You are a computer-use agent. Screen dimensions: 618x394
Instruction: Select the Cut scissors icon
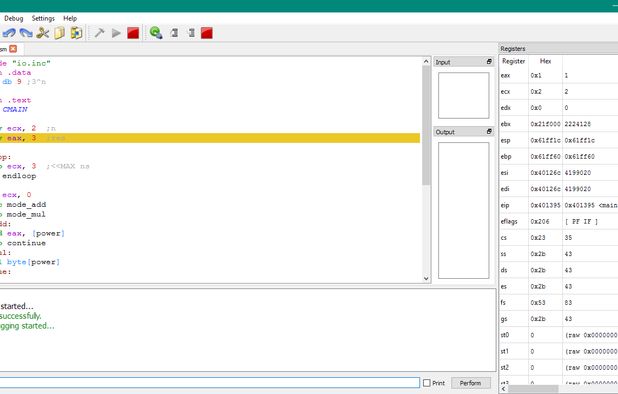[x=43, y=33]
